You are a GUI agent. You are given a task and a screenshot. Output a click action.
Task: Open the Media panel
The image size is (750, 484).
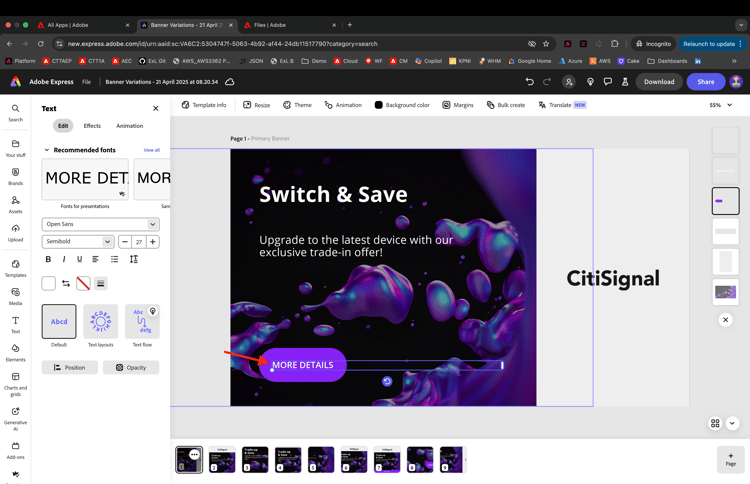coord(15,296)
